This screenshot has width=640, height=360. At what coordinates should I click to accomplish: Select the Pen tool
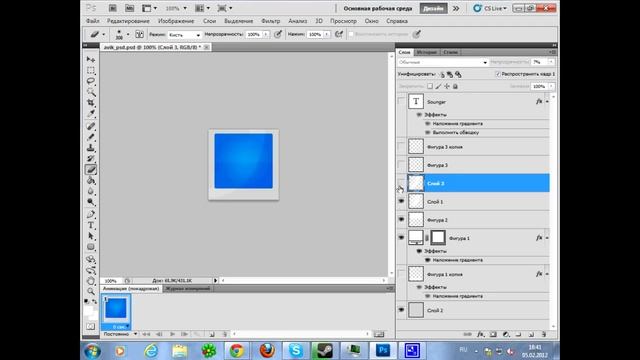[x=91, y=214]
